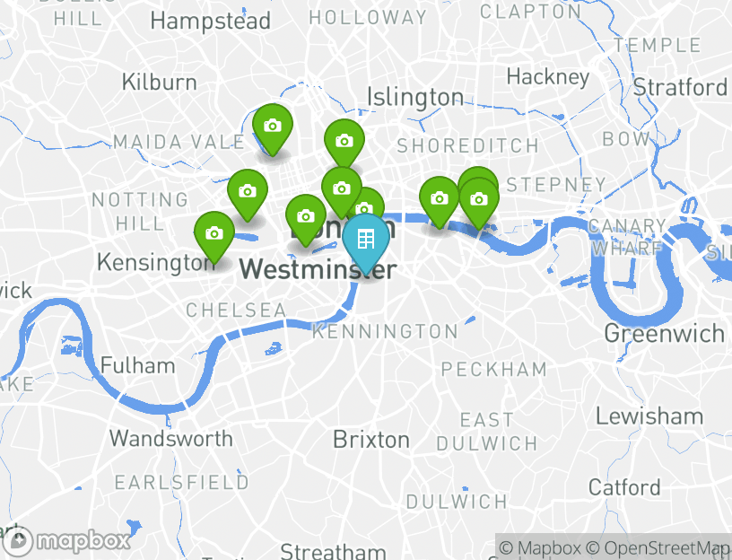This screenshot has height=560, width=732.
Task: Select the camera pin covering the London label
Action: click(x=306, y=216)
